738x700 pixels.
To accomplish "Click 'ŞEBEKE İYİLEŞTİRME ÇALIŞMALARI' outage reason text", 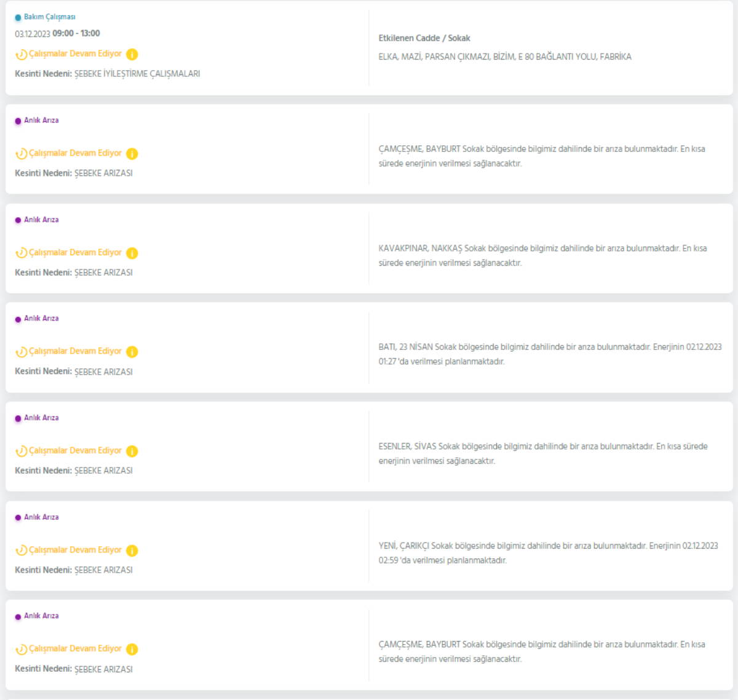I will (137, 74).
